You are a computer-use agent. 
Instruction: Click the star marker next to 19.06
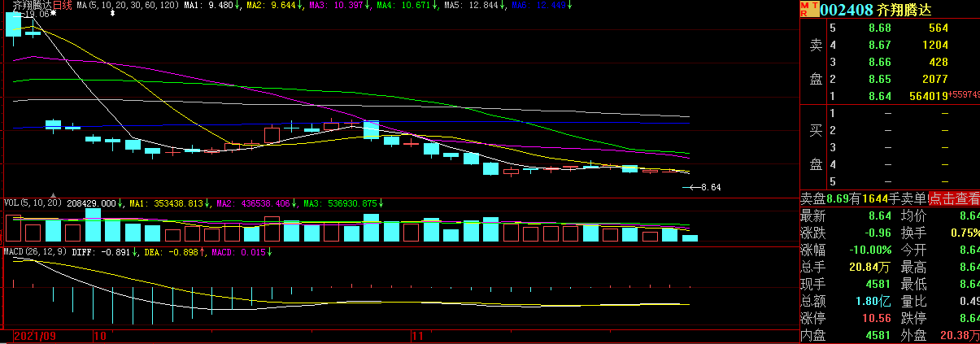pos(54,15)
